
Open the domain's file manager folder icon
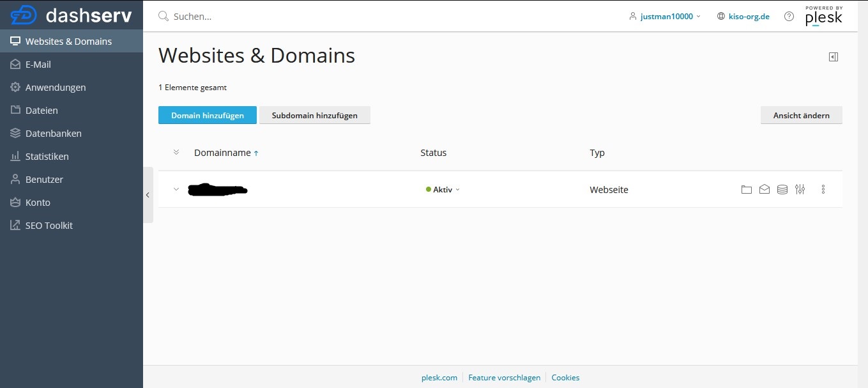click(x=746, y=189)
